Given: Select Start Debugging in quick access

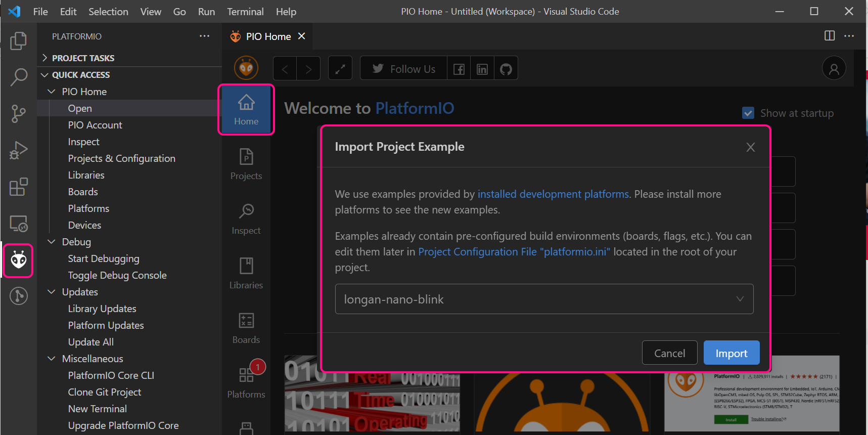Looking at the screenshot, I should (129, 258).
